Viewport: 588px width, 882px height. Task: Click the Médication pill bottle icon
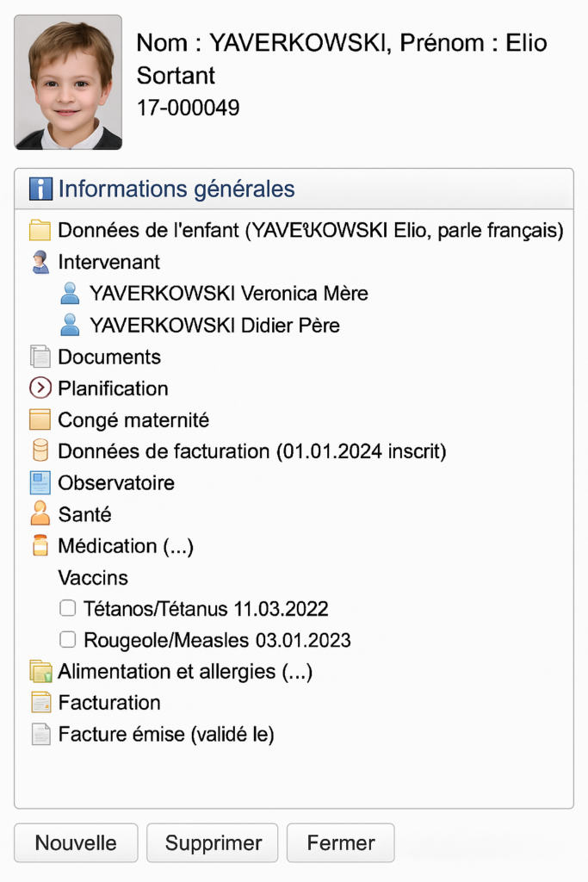[x=40, y=545]
